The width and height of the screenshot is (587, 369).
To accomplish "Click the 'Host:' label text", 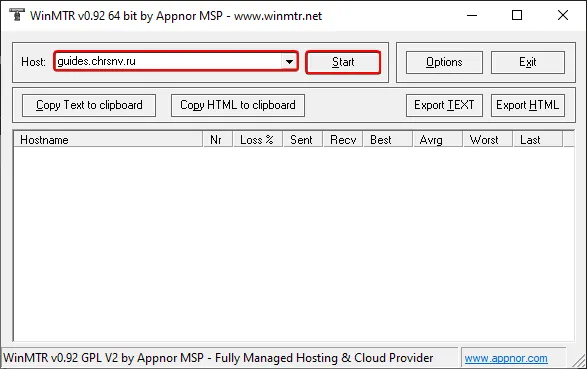I will click(33, 62).
